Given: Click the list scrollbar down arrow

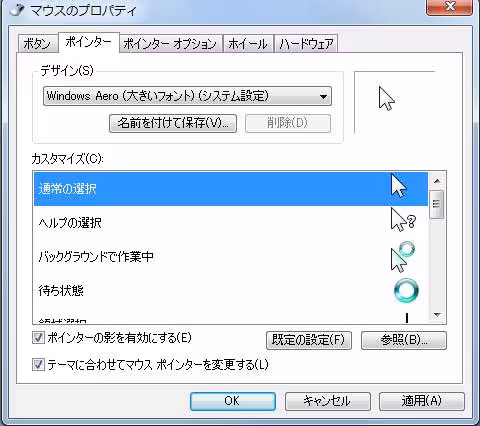Looking at the screenshot, I should 437,314.
